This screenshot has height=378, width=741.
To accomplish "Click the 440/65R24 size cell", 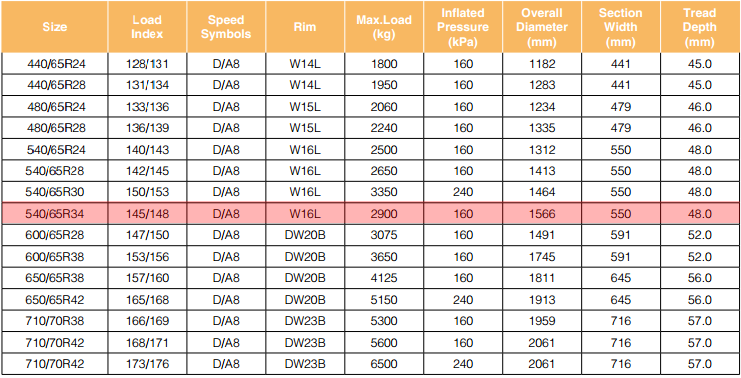I will coord(54,63).
